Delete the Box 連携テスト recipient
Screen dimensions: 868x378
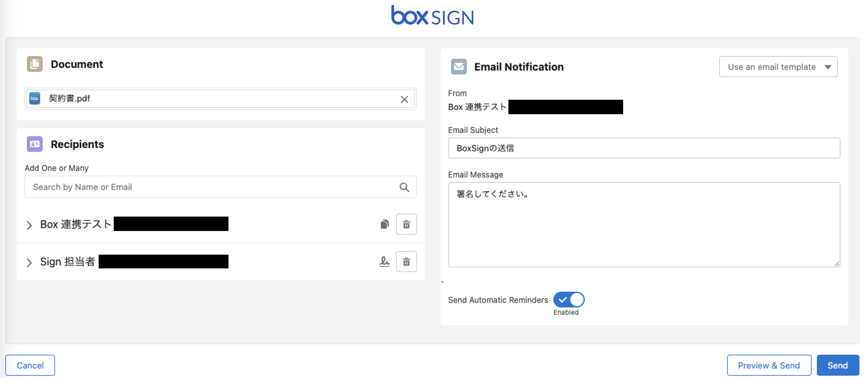(406, 224)
